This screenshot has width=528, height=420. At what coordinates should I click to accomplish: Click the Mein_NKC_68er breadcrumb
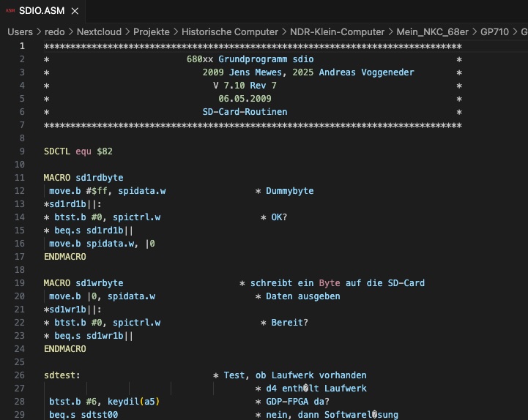coord(431,31)
